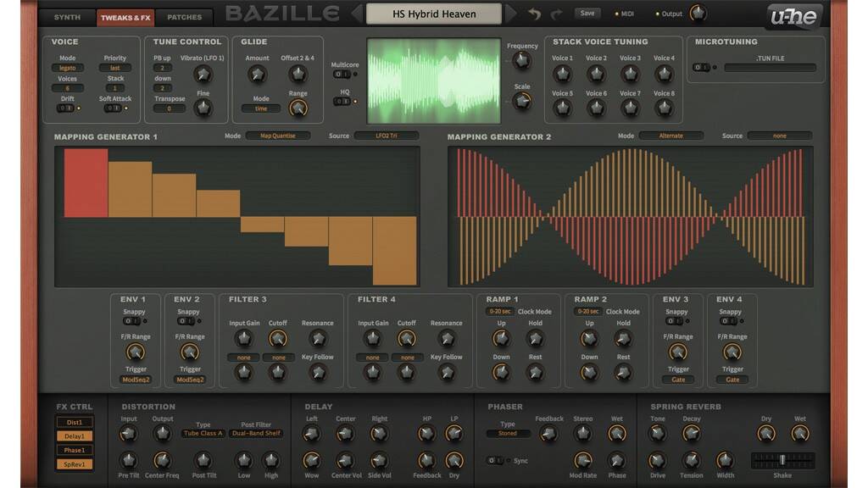Viewport: 868px width, 488px height.
Task: Toggle the Env 3 Snappy switch
Action: [674, 321]
